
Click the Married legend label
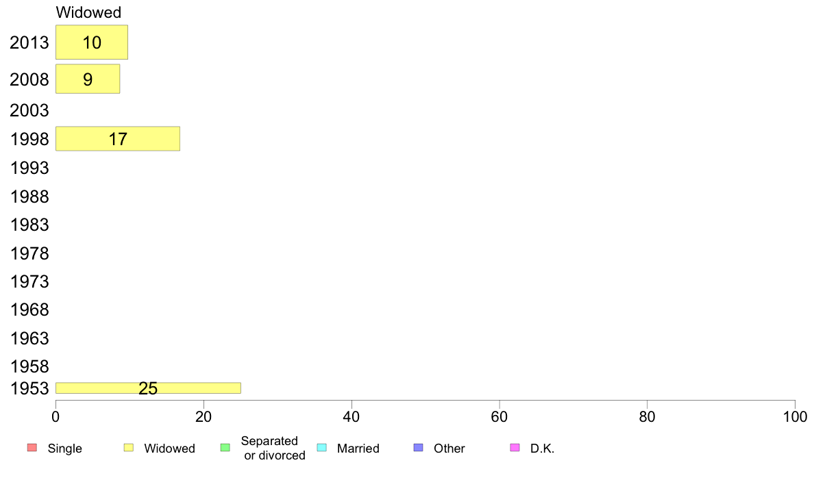coord(358,449)
